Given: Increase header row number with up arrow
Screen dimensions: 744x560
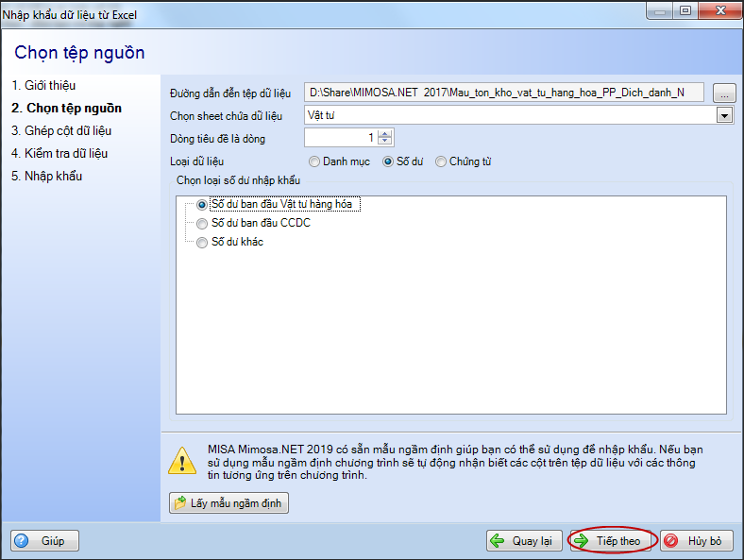Looking at the screenshot, I should (385, 134).
